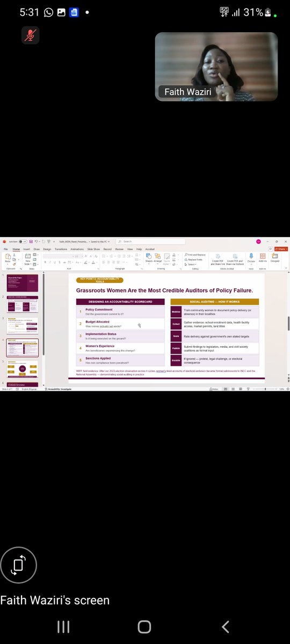290x644 pixels.
Task: Click 'Budget Allocated' scorecard row
Action: [x=120, y=324]
